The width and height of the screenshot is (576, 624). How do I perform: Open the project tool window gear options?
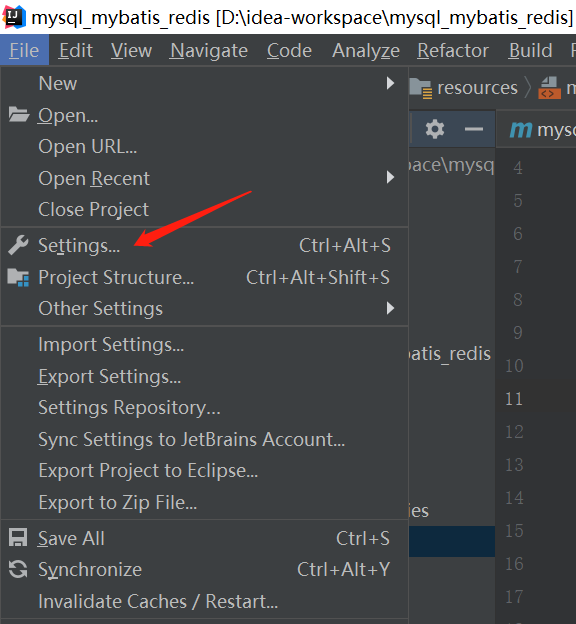(435, 129)
